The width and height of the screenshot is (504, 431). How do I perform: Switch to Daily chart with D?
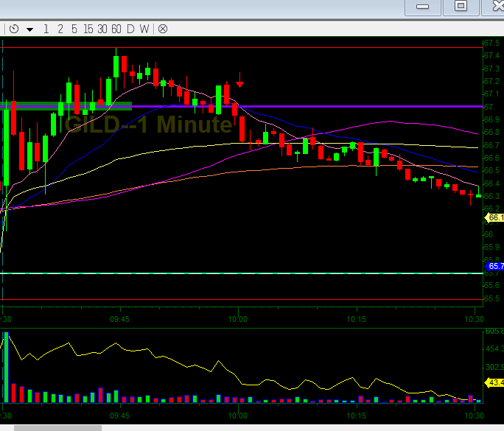[x=130, y=29]
